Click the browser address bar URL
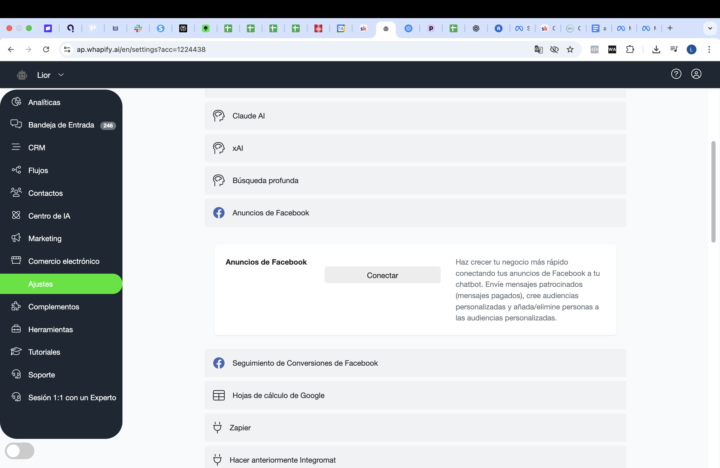Image resolution: width=720 pixels, height=468 pixels. [141, 49]
